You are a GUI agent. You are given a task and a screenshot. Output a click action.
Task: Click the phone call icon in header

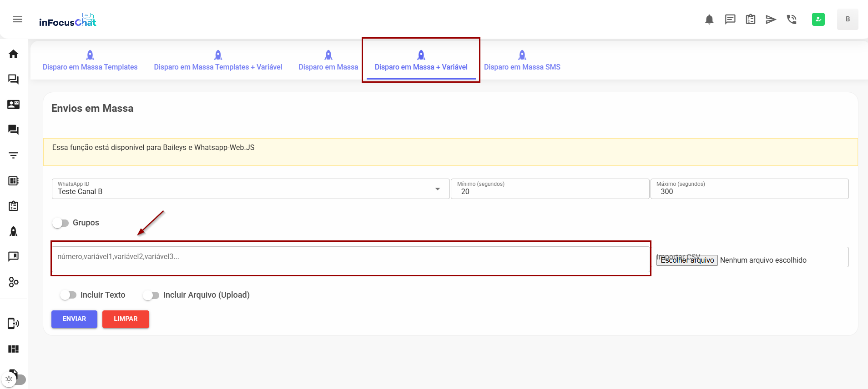(792, 20)
